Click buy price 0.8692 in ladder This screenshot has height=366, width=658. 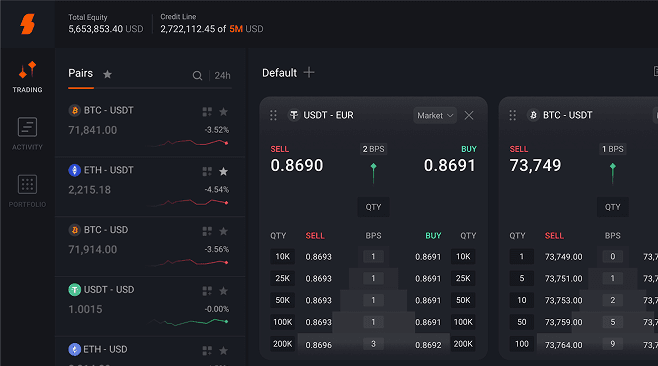coord(428,345)
